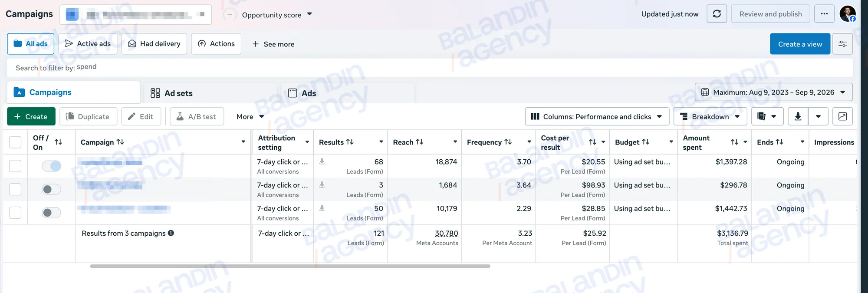Screen dimensions: 868x293
Task: Sort by Cost per result arrows
Action: [x=592, y=142]
